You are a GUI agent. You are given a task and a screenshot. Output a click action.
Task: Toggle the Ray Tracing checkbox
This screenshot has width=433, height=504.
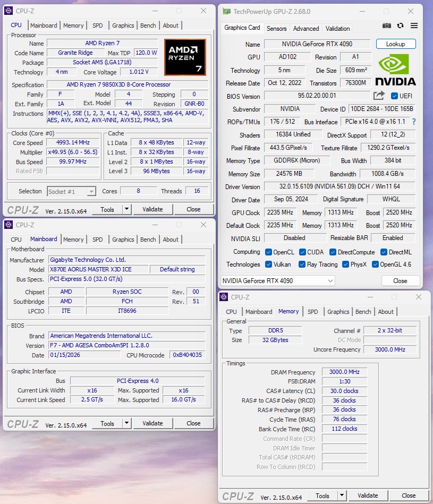[x=302, y=264]
